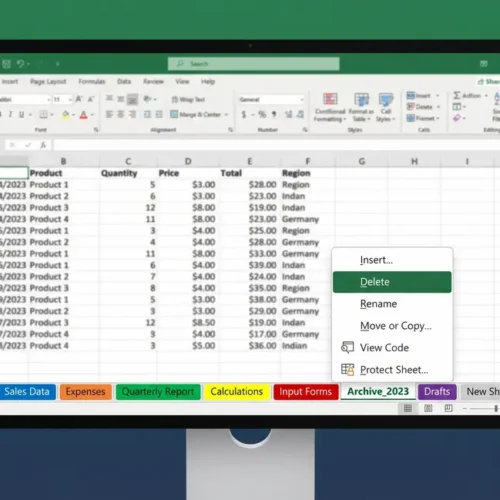Choose Rename in the context menu

(x=392, y=304)
